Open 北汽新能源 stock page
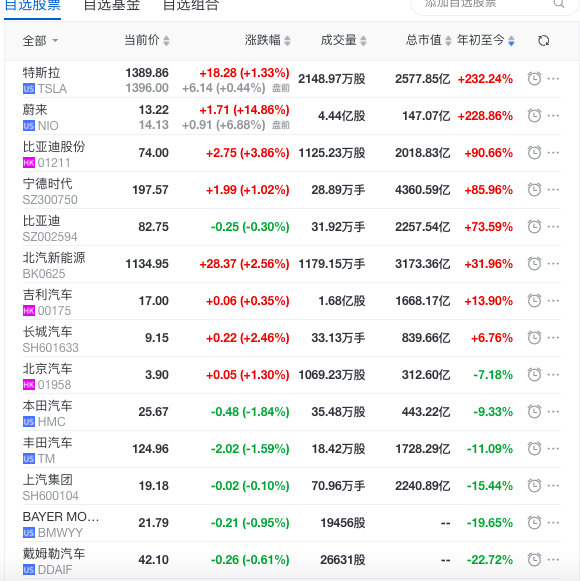Image resolution: width=580 pixels, height=581 pixels. (54, 258)
